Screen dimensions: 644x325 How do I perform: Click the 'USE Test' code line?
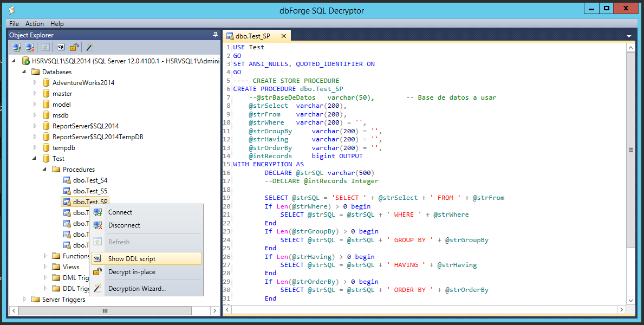point(249,47)
